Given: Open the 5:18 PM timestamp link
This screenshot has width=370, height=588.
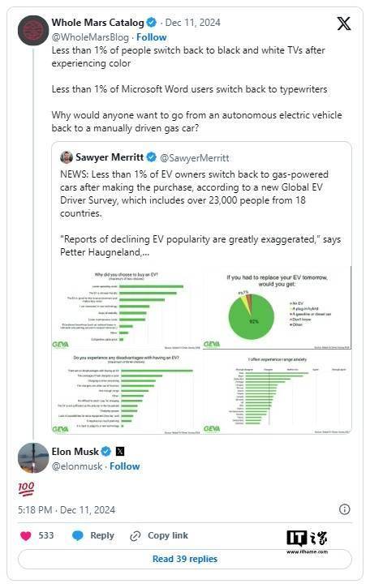Looking at the screenshot, I should coord(67,510).
